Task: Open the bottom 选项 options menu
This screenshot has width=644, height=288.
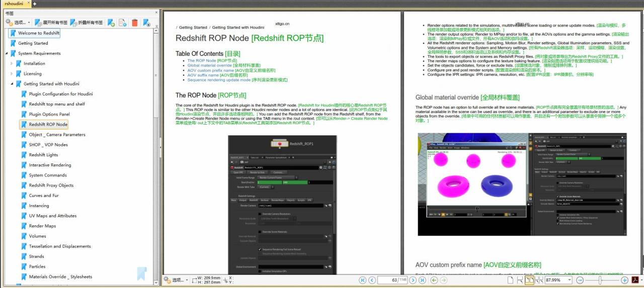Action: (x=177, y=280)
